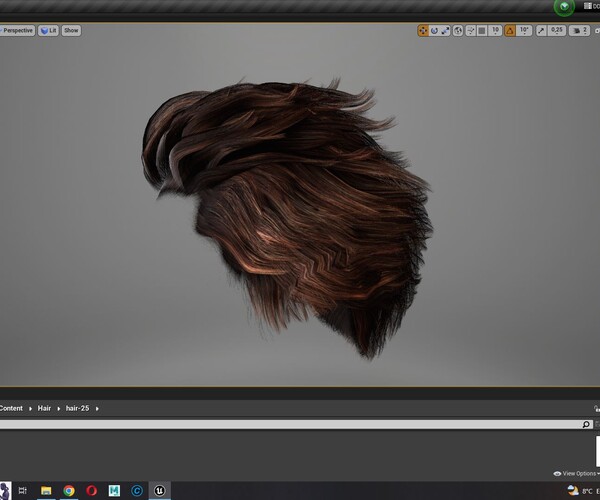Image resolution: width=600 pixels, height=500 pixels.
Task: Switch to Unreal Engine taskbar icon
Action: coord(160,490)
